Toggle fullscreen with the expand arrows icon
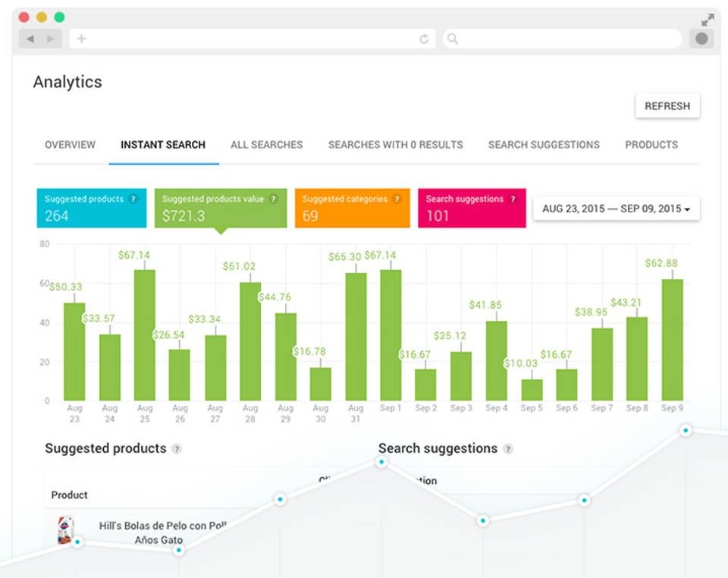728x578 pixels. pos(708,20)
